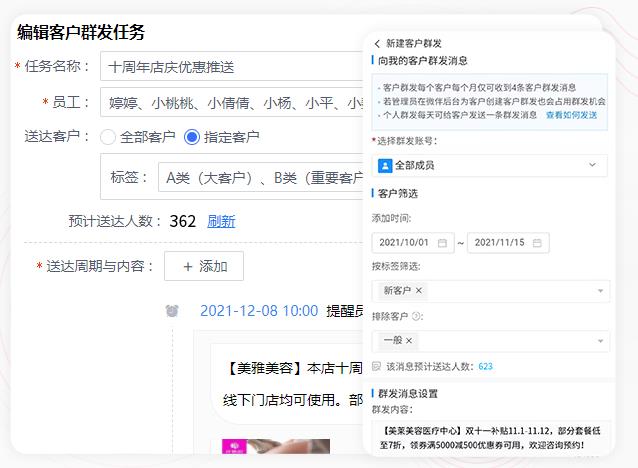This screenshot has width=638, height=468.
Task: Expand the 全部成员 account dropdown
Action: (592, 165)
